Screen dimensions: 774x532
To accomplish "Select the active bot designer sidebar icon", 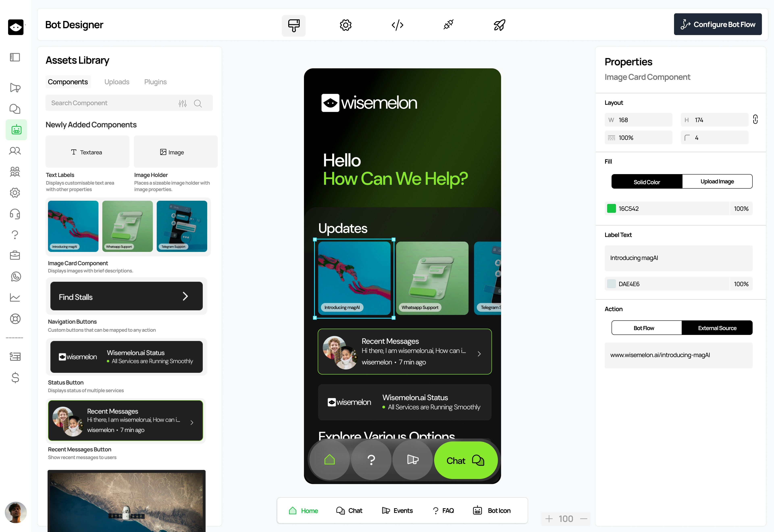I will coord(16,130).
